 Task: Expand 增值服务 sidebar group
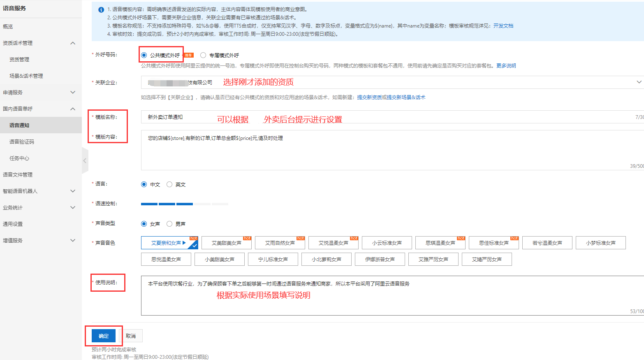[73, 240]
